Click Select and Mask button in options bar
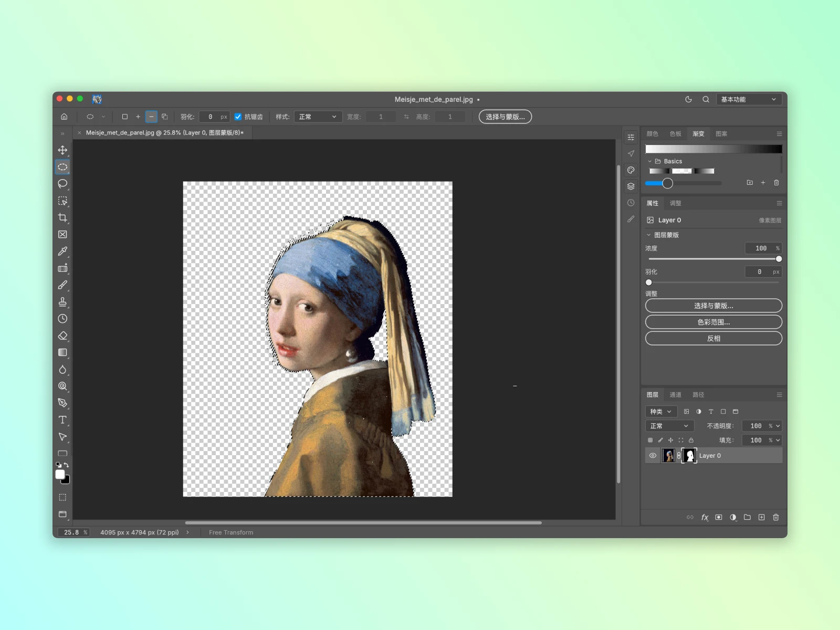The image size is (840, 630). pos(505,117)
